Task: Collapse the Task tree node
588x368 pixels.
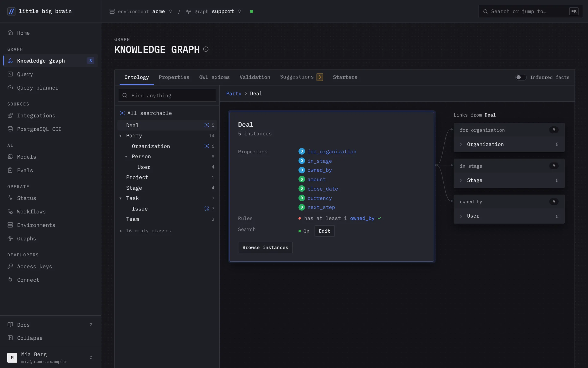Action: pos(121,198)
